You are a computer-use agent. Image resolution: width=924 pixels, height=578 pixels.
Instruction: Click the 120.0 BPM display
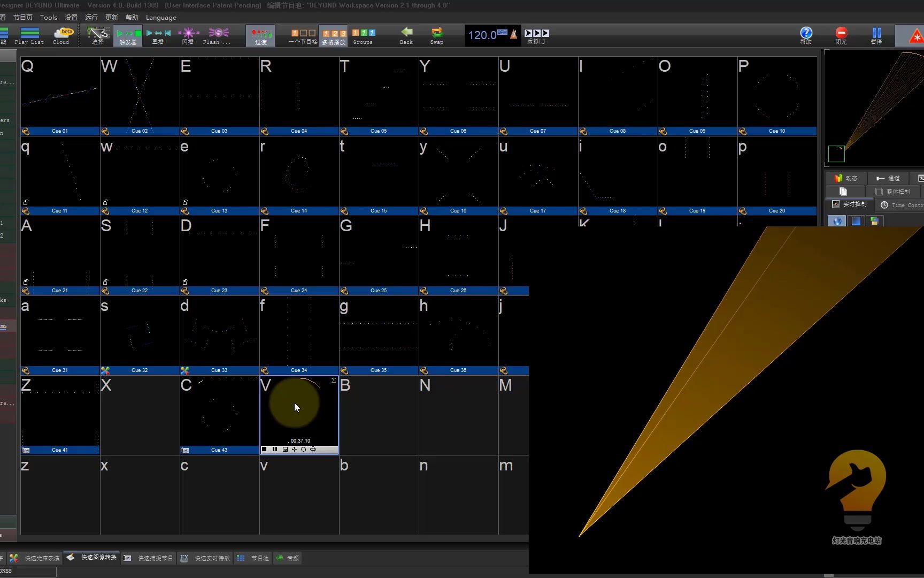(x=487, y=35)
